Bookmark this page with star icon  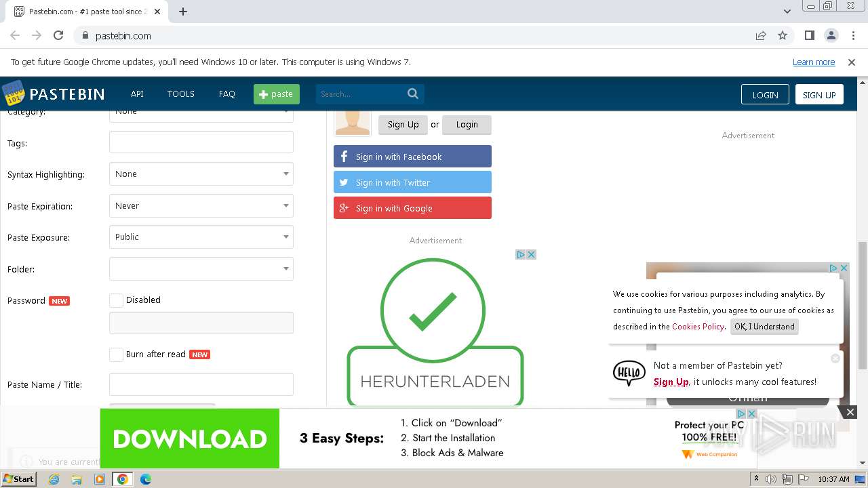(x=783, y=35)
